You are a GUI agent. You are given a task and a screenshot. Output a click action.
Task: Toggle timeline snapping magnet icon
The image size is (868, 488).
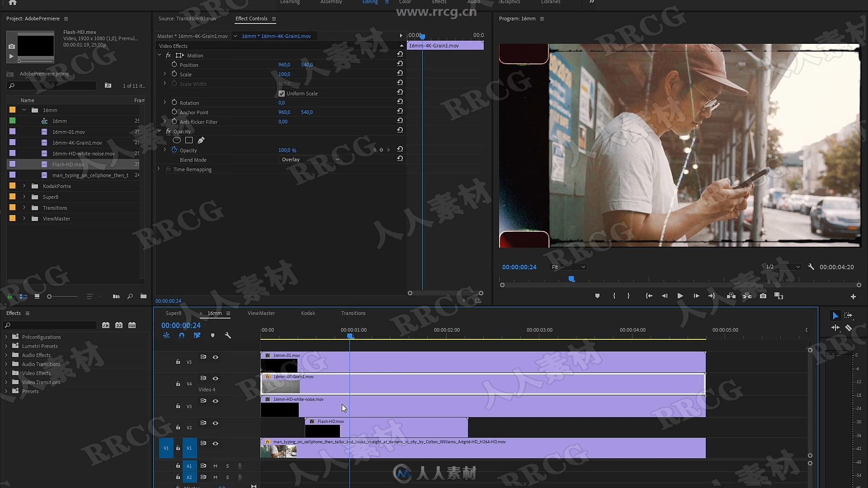pyautogui.click(x=182, y=336)
